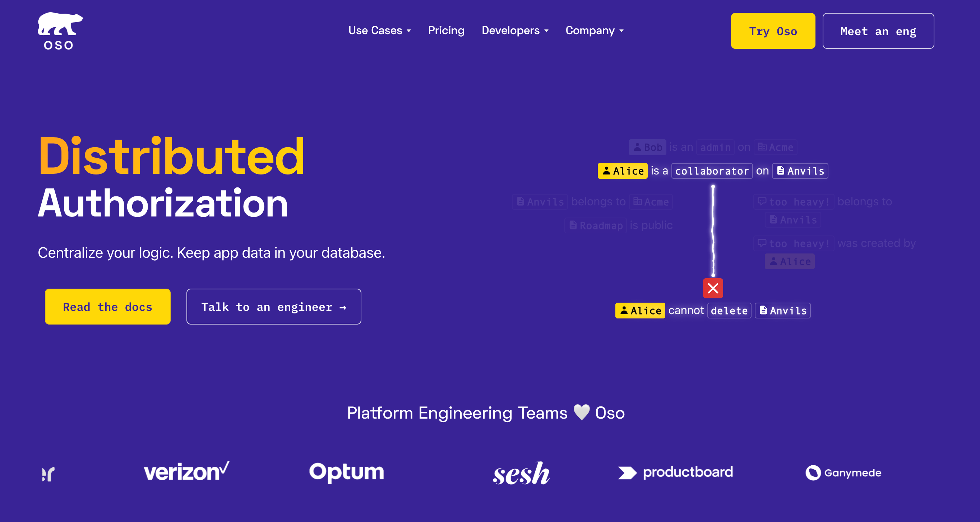The width and height of the screenshot is (980, 522).
Task: Open Read the docs
Action: click(x=108, y=307)
